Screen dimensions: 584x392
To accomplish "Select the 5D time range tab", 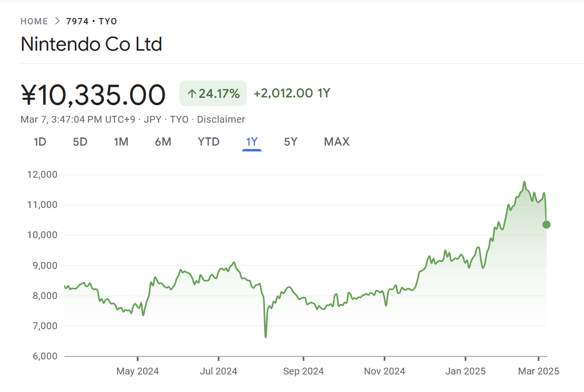I will [x=80, y=142].
